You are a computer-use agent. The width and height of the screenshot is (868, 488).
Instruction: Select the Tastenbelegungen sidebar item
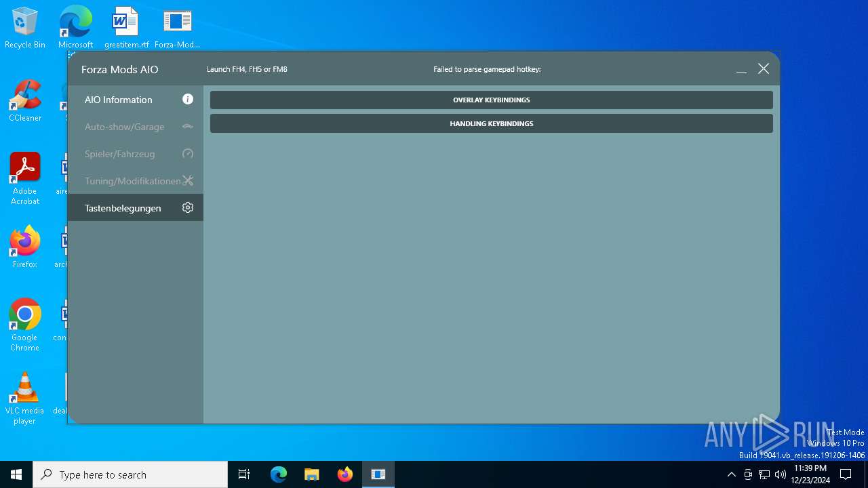click(136, 208)
